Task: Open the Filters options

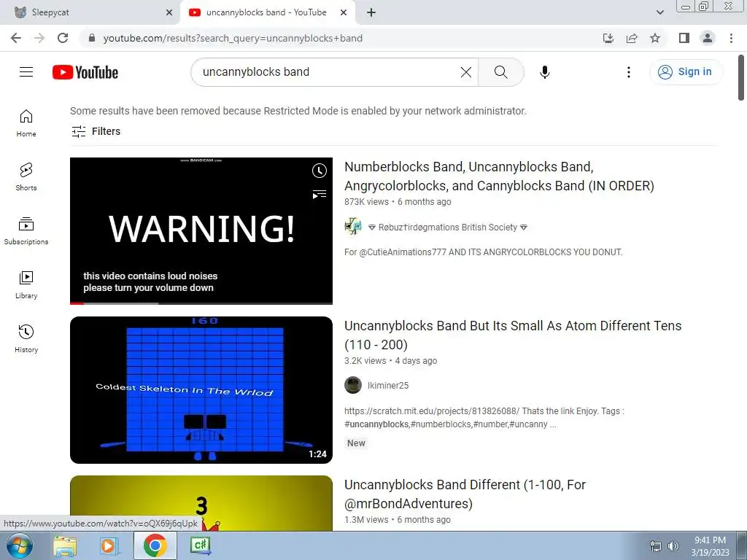Action: click(96, 131)
